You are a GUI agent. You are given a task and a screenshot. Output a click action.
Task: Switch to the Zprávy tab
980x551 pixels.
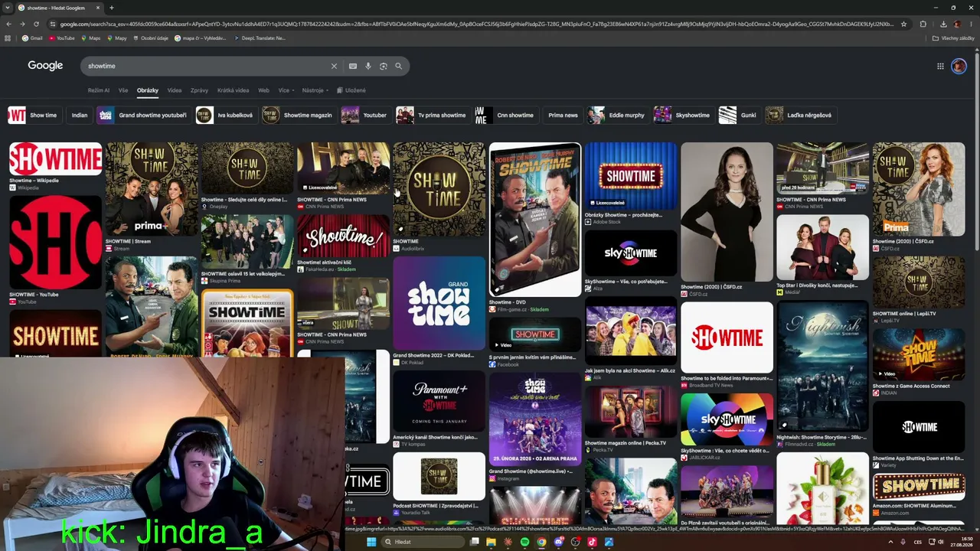click(x=199, y=90)
